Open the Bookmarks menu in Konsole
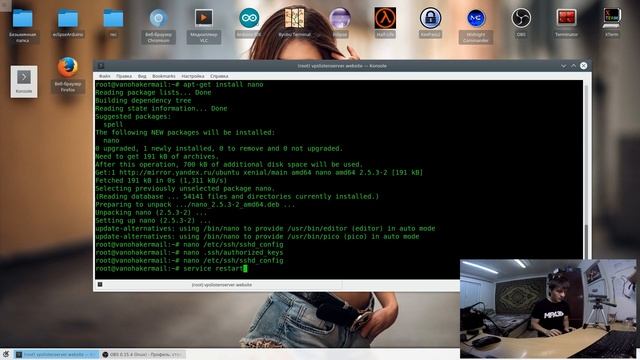This screenshot has height=360, width=640. tap(164, 76)
